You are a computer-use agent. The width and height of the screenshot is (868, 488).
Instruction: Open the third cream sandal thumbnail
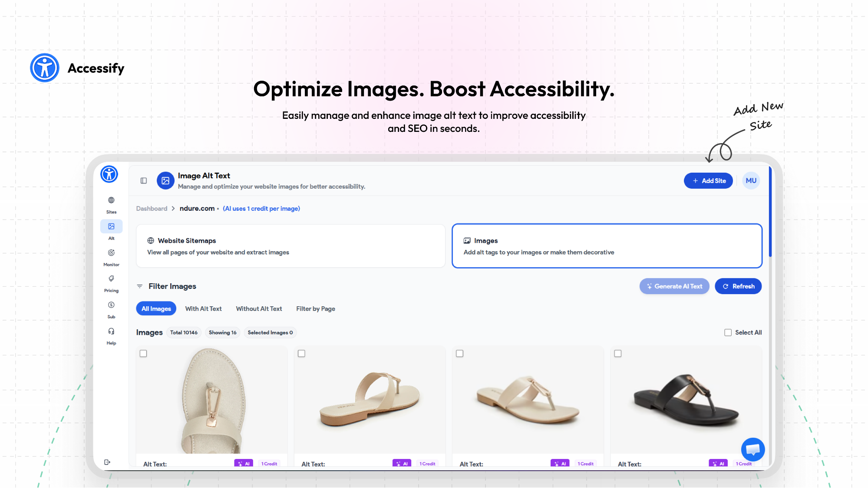click(528, 400)
